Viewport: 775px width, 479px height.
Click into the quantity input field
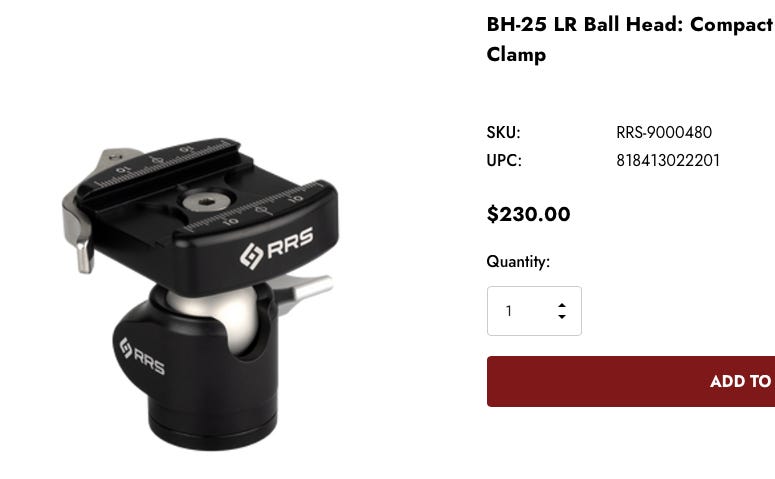[x=534, y=311]
